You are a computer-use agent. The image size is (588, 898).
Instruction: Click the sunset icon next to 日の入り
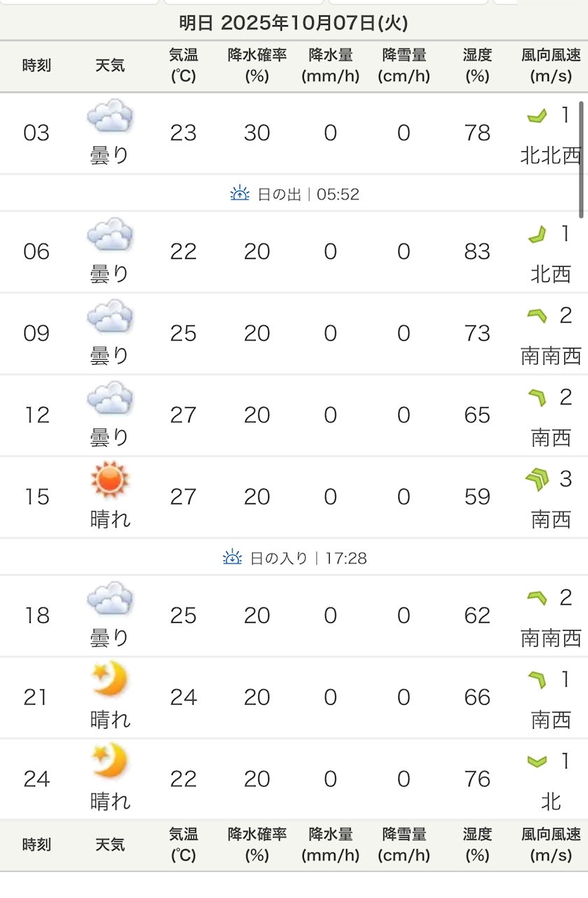coord(232,558)
